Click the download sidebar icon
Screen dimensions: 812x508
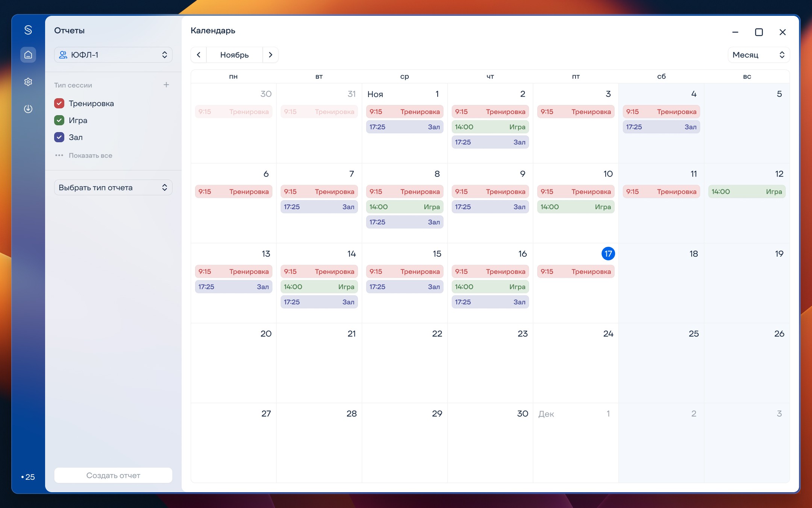(28, 109)
